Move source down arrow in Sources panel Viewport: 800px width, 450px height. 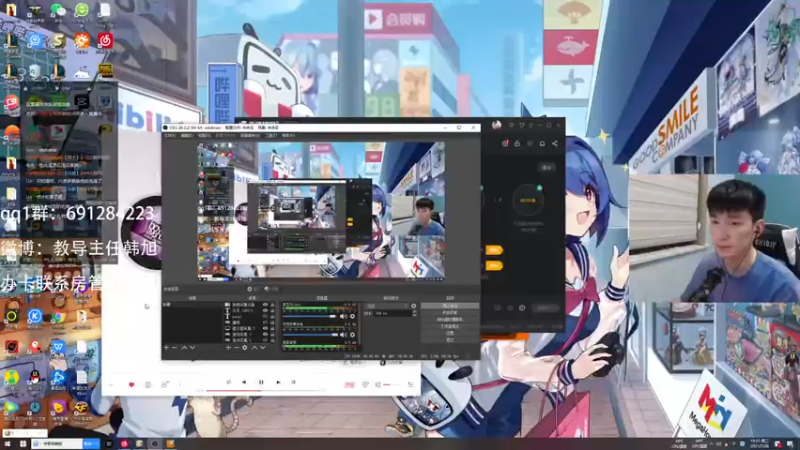(263, 347)
